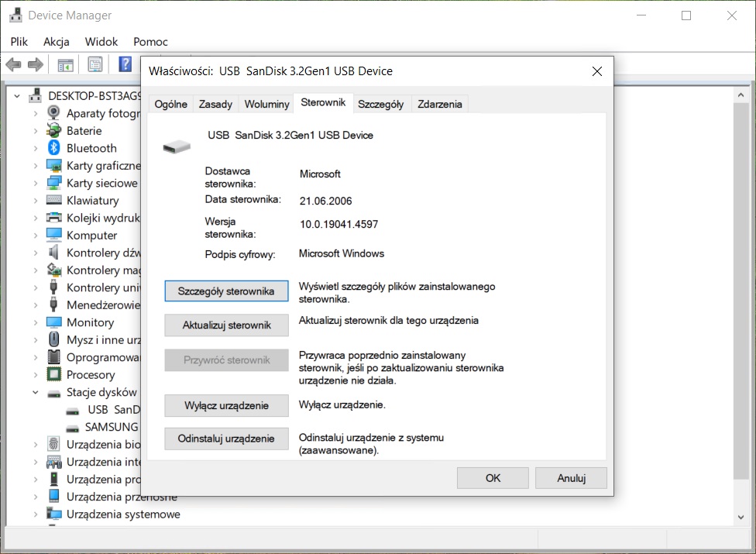The width and height of the screenshot is (756, 554).
Task: Switch to the Zasady tab
Action: point(215,104)
